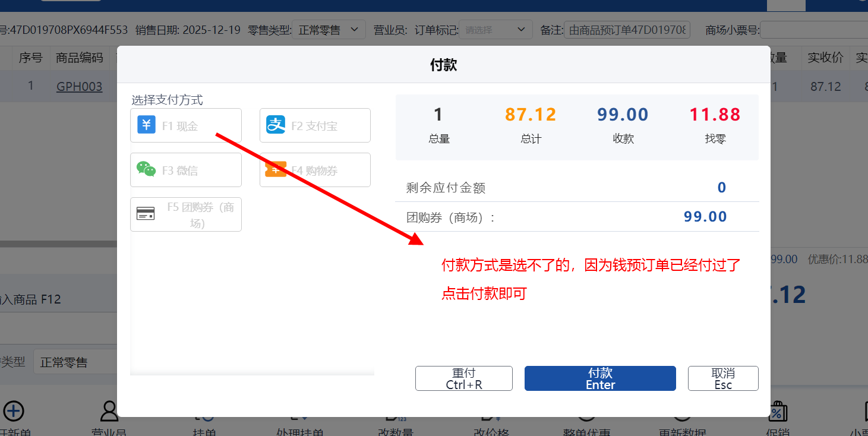Click the 重付 Ctrl+R button
868x436 pixels.
pyautogui.click(x=463, y=378)
